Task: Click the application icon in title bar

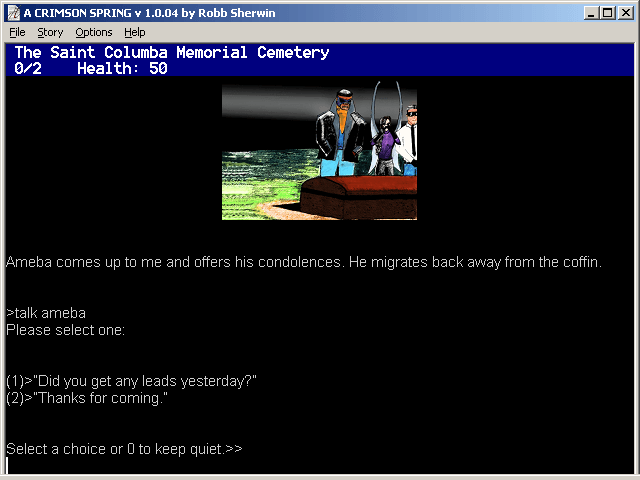Action: (x=13, y=13)
